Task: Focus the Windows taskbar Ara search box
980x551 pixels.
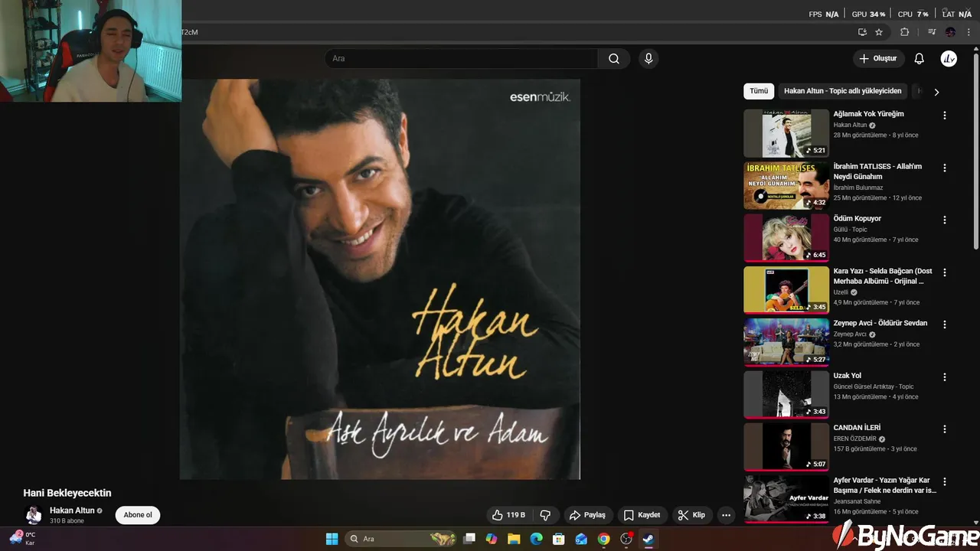Action: [401, 539]
